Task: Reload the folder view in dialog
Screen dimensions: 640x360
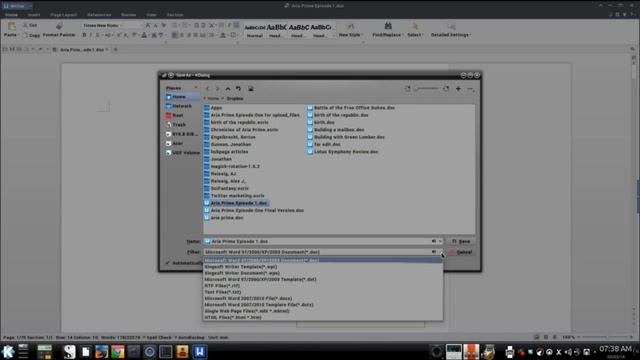Action: [x=238, y=89]
